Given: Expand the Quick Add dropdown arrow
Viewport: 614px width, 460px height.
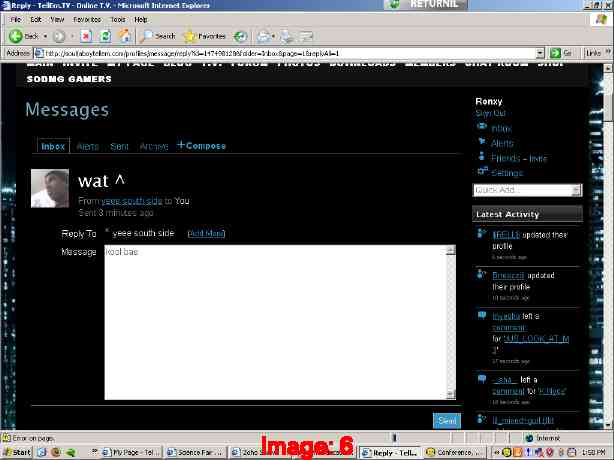Looking at the screenshot, I should pos(577,190).
